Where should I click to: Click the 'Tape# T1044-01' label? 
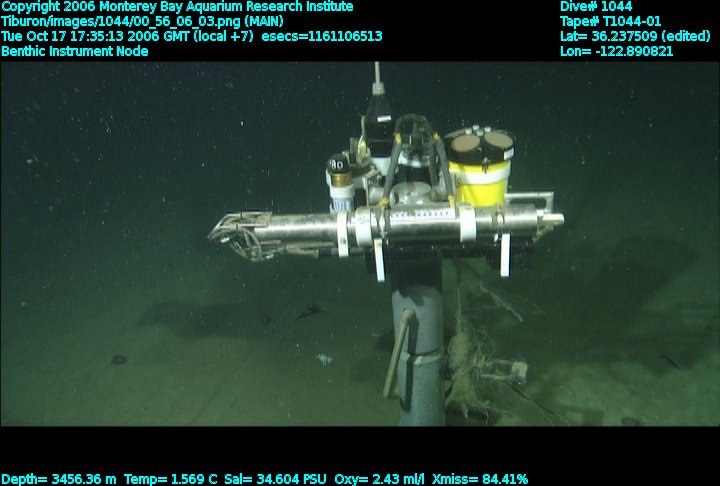pos(611,22)
